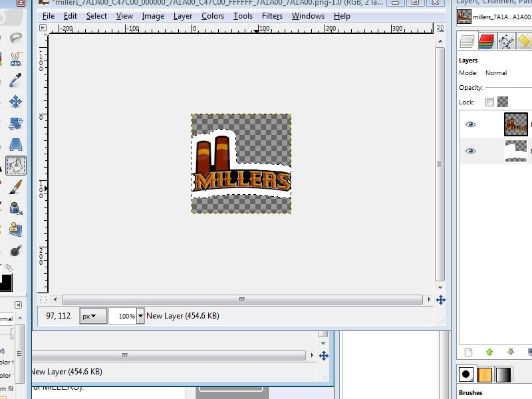Click the new layer icon

click(x=467, y=352)
